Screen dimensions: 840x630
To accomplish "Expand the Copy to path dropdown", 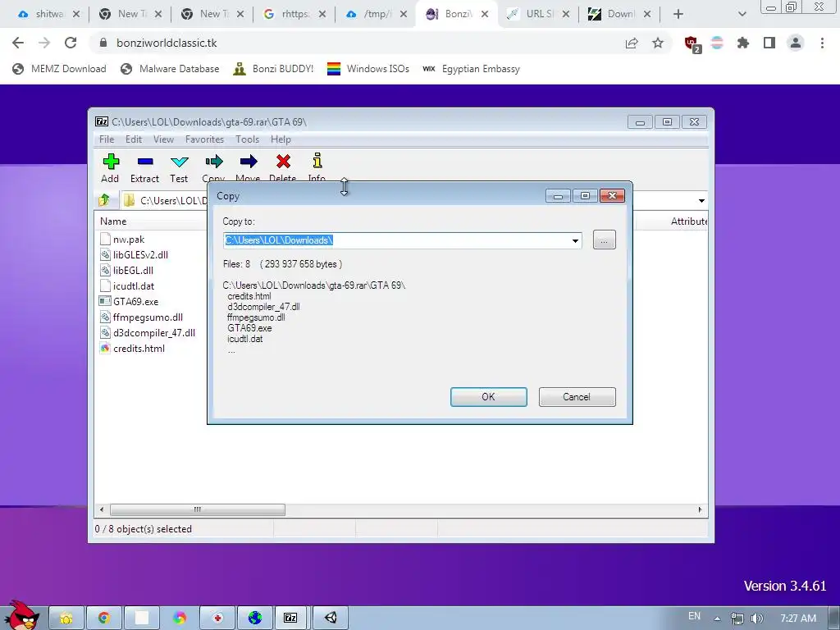I will pos(575,240).
